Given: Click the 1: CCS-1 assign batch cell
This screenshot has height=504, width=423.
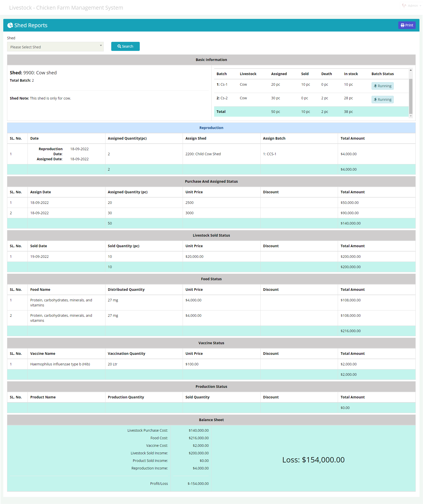Looking at the screenshot, I should pyautogui.click(x=269, y=154).
